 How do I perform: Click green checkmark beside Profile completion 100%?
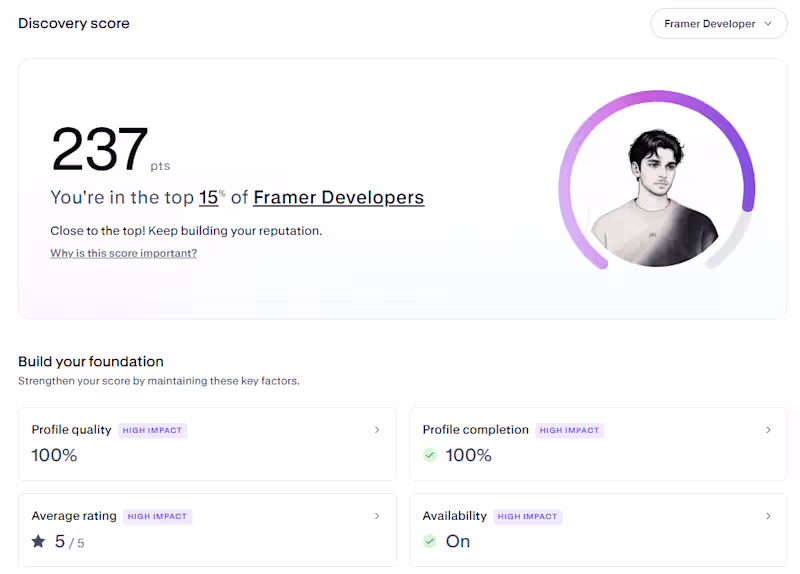coord(430,455)
